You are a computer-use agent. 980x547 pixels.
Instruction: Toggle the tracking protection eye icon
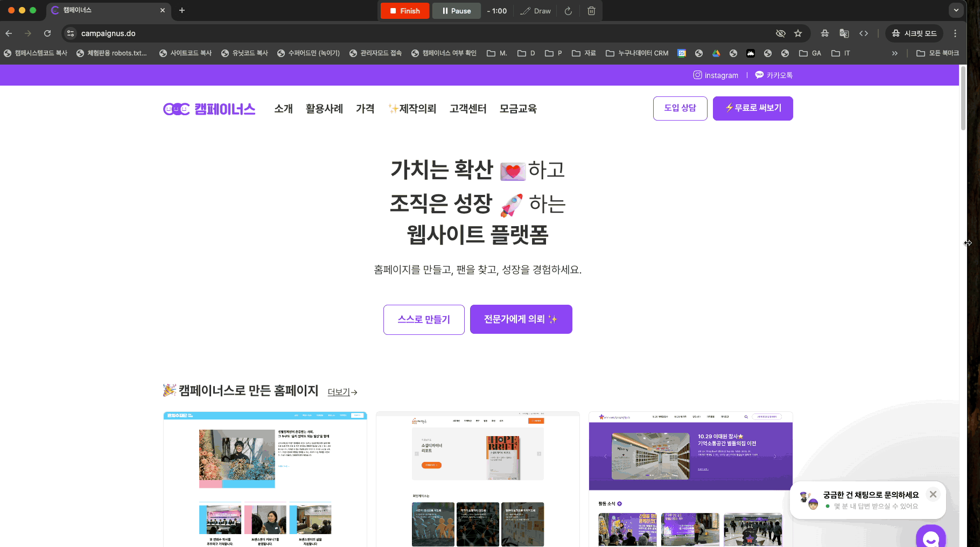(780, 33)
